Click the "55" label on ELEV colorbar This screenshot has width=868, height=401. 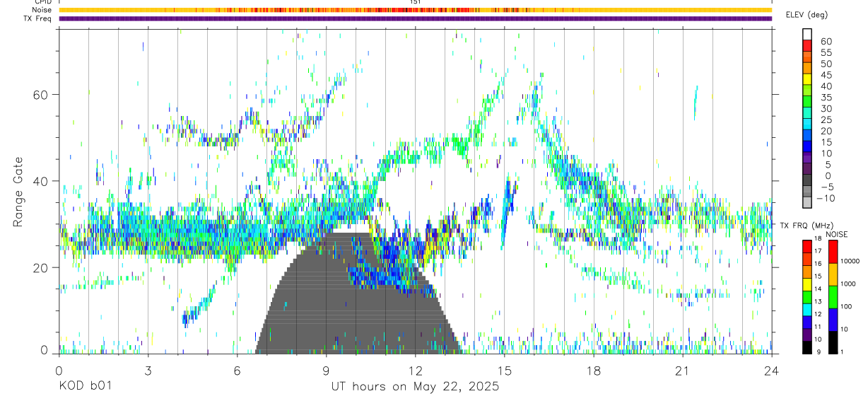coord(826,52)
